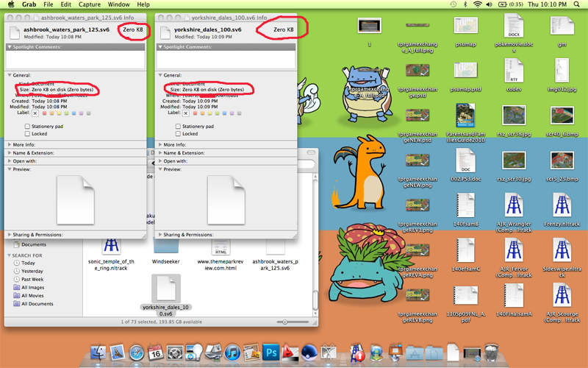Viewport: 588px width, 368px height.
Task: Apply red label to ashbrook_waters_park file
Action: [x=44, y=113]
